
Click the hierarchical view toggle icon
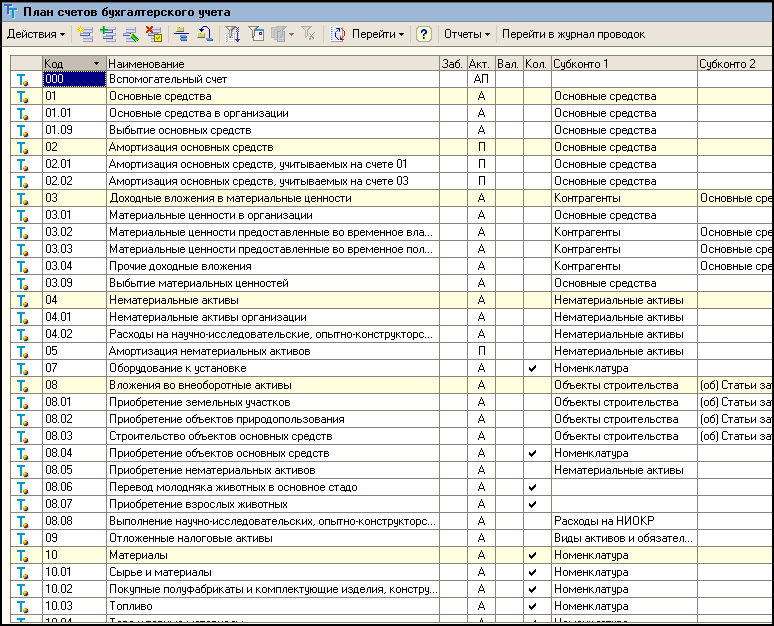(182, 34)
